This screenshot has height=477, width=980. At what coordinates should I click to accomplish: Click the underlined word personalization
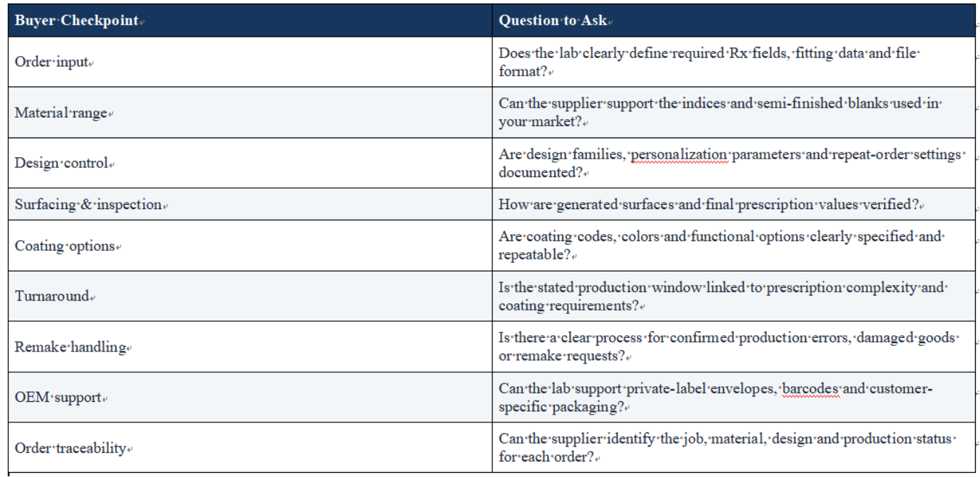point(679,155)
